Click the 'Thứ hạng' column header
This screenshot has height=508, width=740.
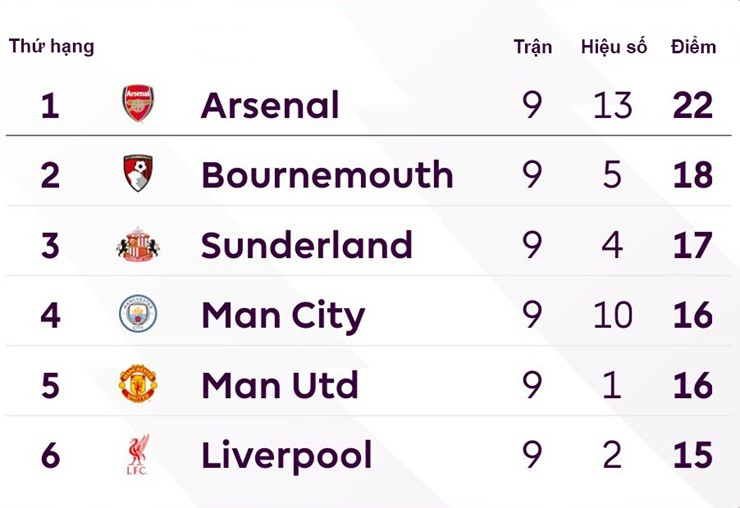52,46
